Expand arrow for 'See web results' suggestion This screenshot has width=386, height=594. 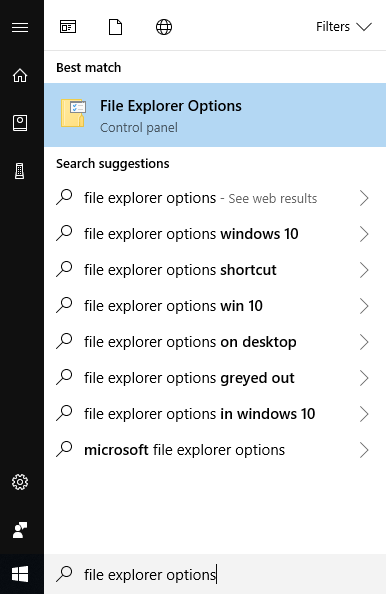364,198
